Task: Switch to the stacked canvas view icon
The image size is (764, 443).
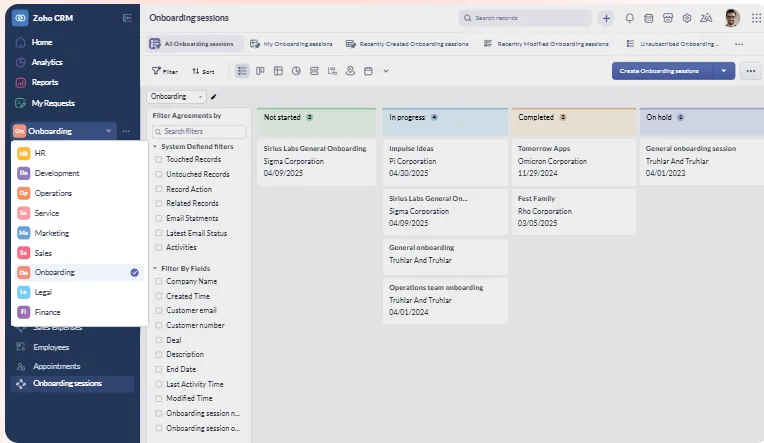Action: [x=314, y=71]
